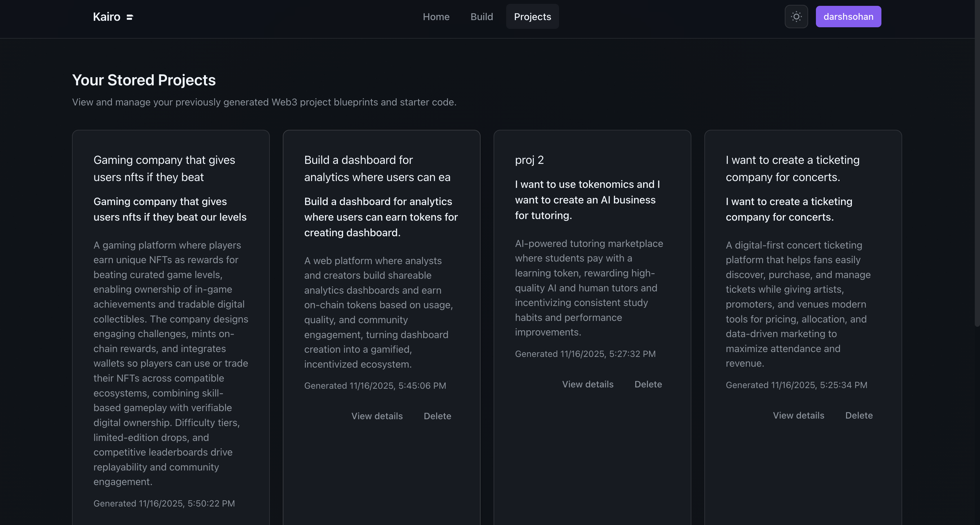Viewport: 980px width, 525px height.
Task: Delete the concert ticketing project
Action: click(859, 416)
